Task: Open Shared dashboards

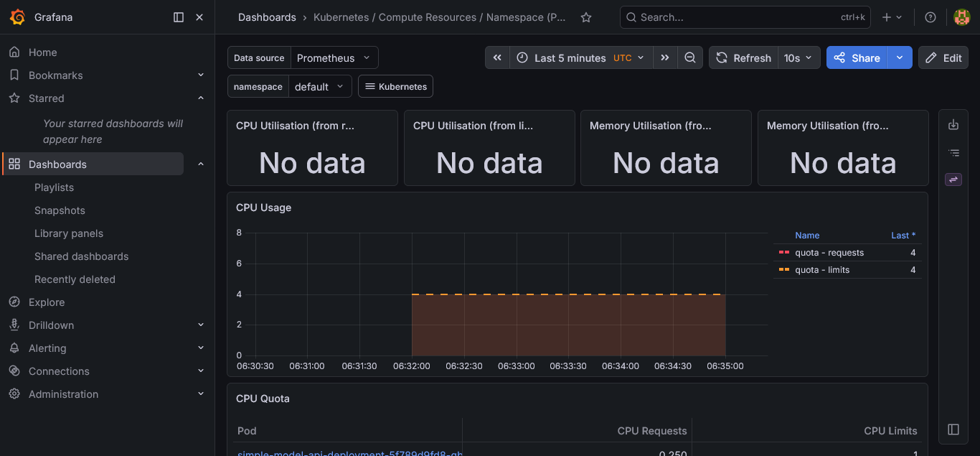Action: point(82,256)
